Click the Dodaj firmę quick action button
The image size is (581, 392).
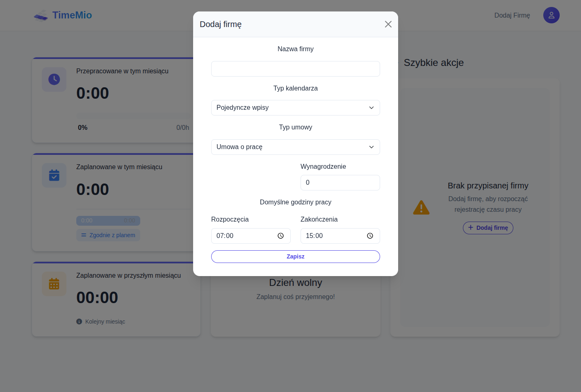[488, 228]
